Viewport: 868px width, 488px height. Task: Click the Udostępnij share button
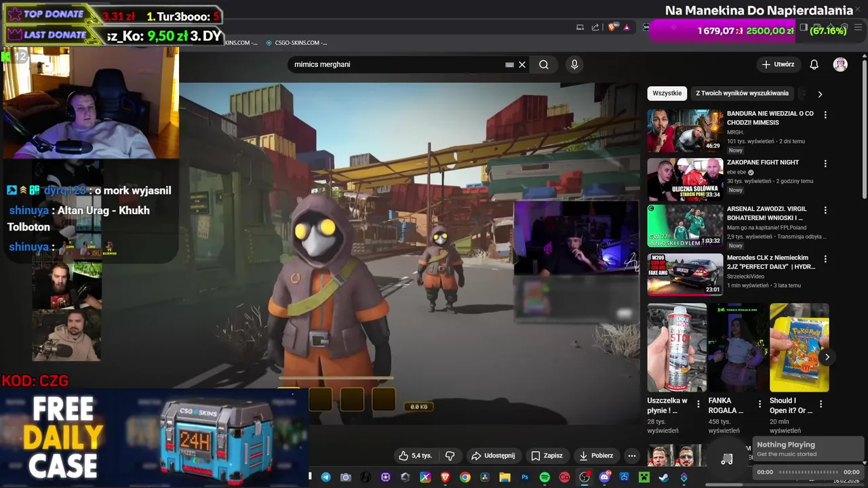(x=493, y=455)
